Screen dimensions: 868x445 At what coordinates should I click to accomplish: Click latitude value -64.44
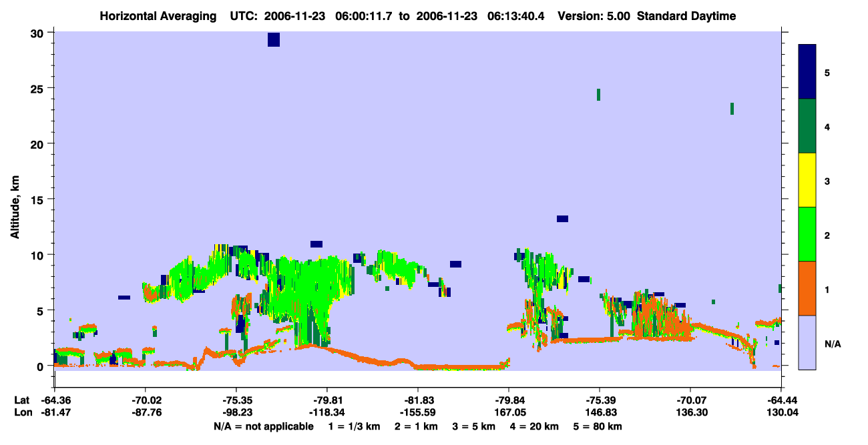pos(781,400)
